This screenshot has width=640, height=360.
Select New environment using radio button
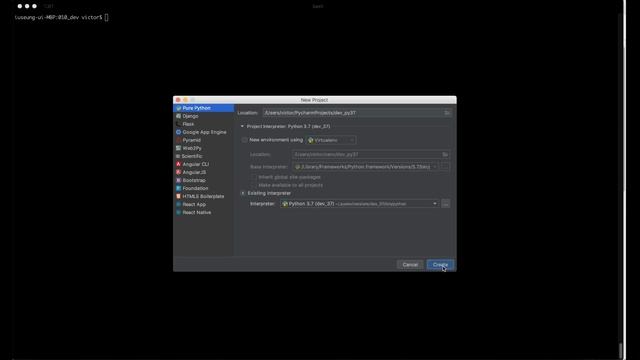[x=244, y=140]
